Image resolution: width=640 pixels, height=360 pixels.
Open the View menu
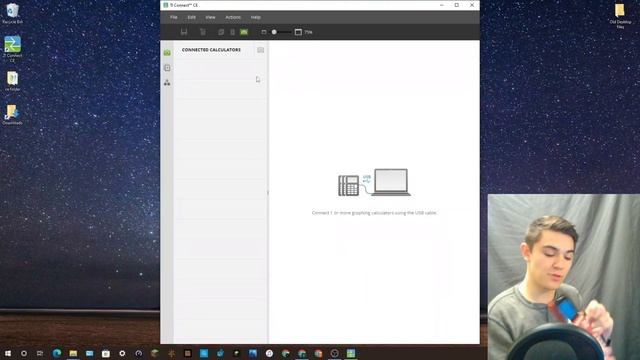tap(210, 18)
